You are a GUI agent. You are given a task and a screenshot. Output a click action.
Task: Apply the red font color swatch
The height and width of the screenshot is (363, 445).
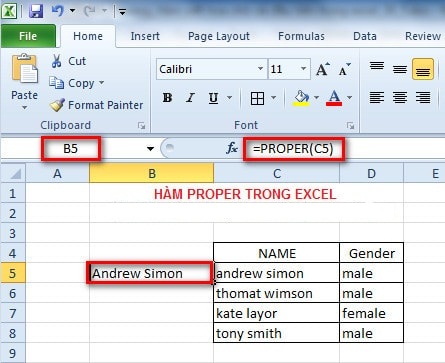[334, 98]
